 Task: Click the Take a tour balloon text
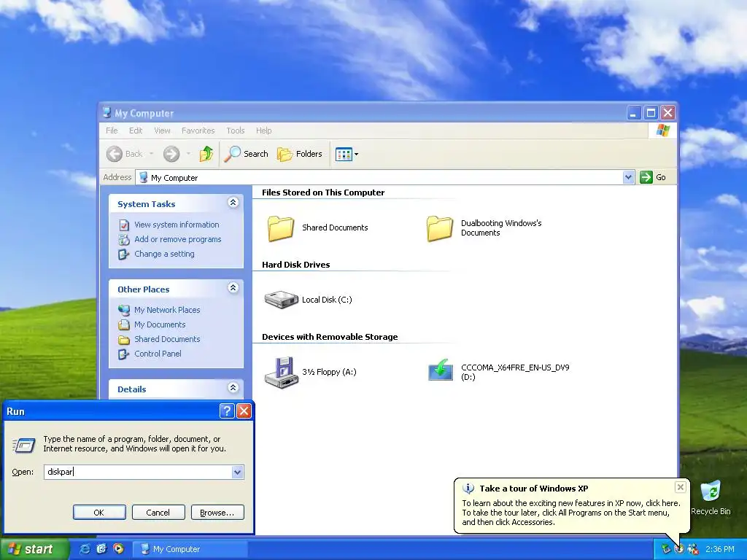tap(571, 513)
